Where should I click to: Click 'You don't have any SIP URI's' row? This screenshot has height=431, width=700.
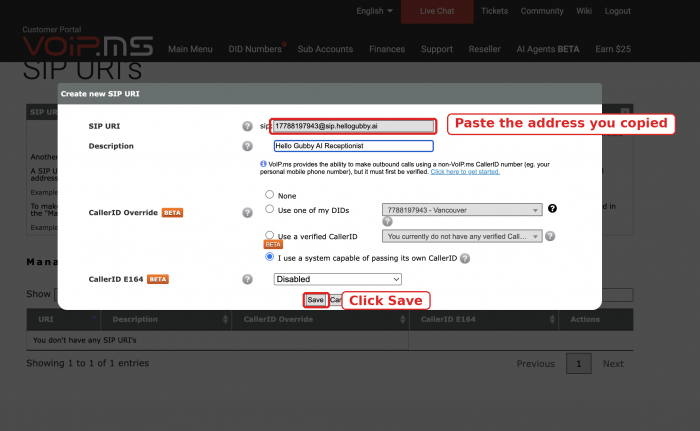(217, 340)
